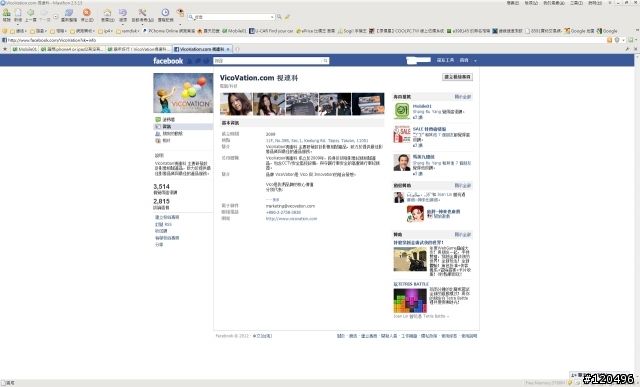The image size is (640, 387).
Task: Open the Tools (T) menu in menu bar
Action: tap(576, 3)
